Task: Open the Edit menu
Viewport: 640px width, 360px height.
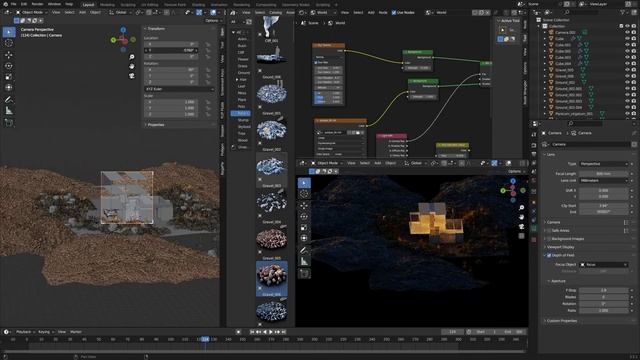Action: [x=24, y=4]
